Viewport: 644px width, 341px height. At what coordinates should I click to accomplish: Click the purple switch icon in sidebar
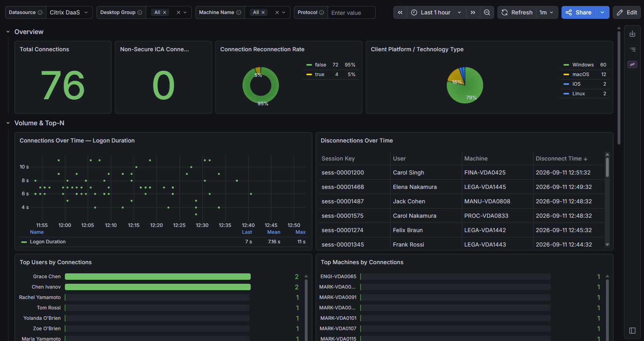632,64
